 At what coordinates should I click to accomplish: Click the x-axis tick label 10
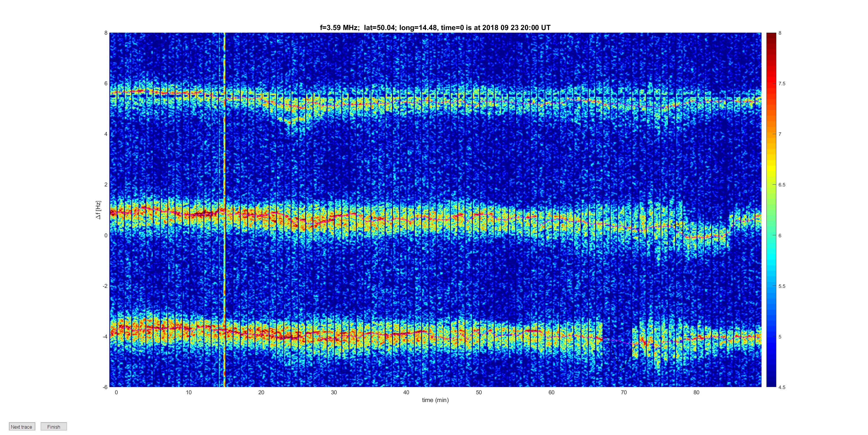(189, 392)
